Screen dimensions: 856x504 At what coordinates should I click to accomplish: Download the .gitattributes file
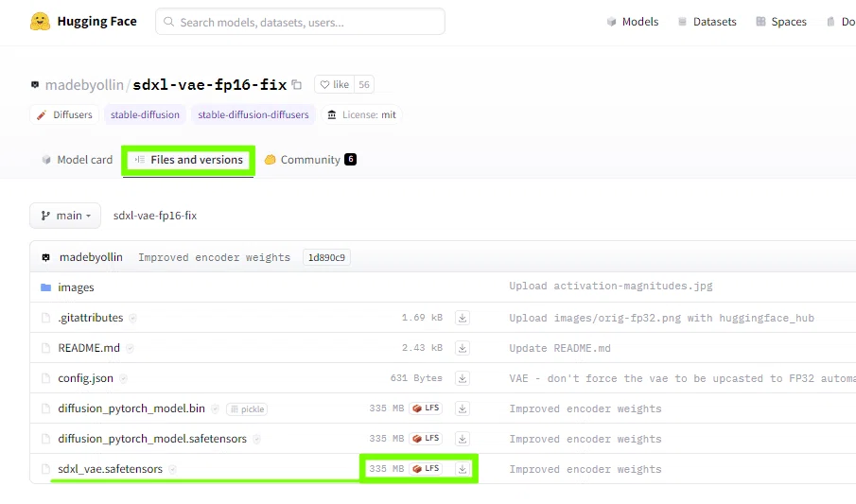tap(463, 318)
